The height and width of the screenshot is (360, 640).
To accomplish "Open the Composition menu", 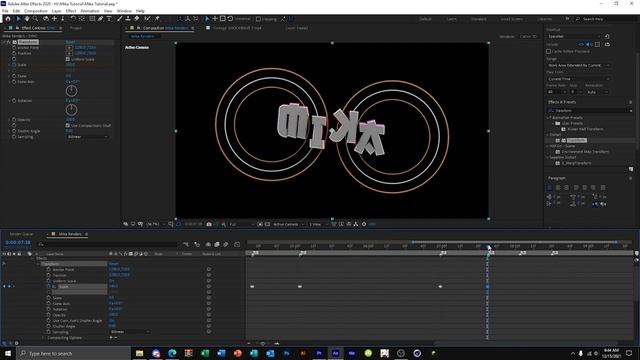I will tap(36, 11).
